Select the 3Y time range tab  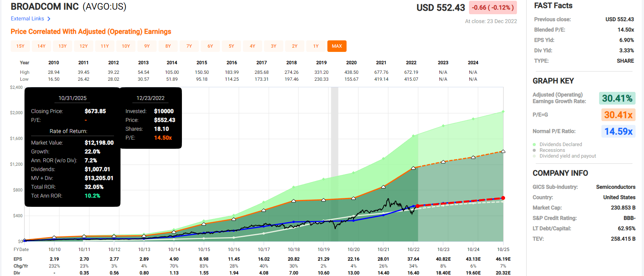[x=274, y=46]
